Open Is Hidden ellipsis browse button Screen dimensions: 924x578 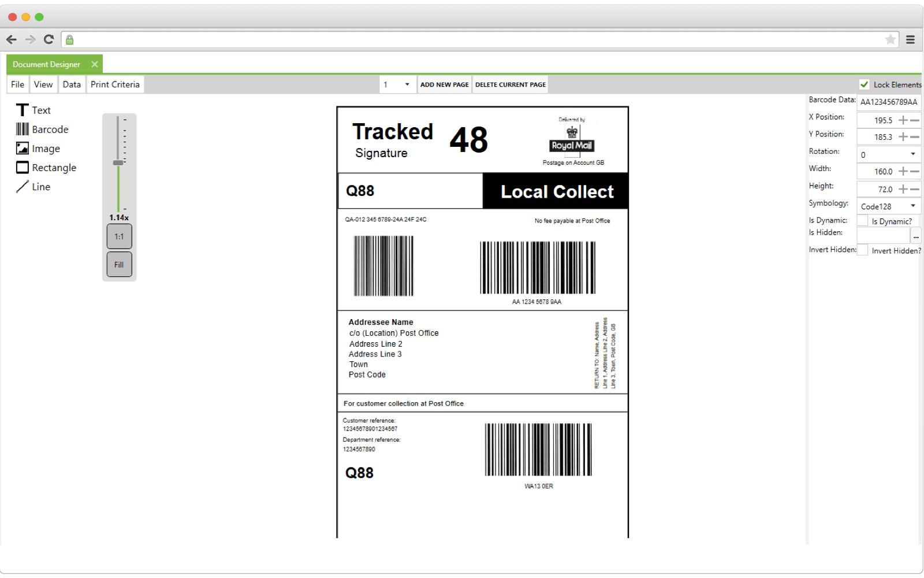[x=916, y=235]
